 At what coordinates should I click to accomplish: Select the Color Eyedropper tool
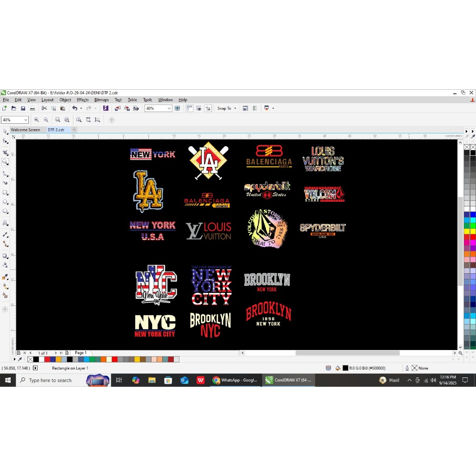pos(5,277)
